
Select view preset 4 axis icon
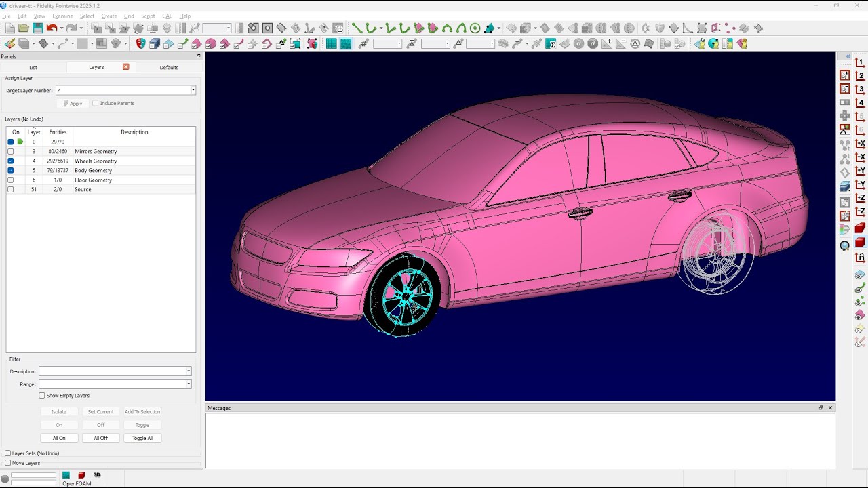click(x=860, y=102)
